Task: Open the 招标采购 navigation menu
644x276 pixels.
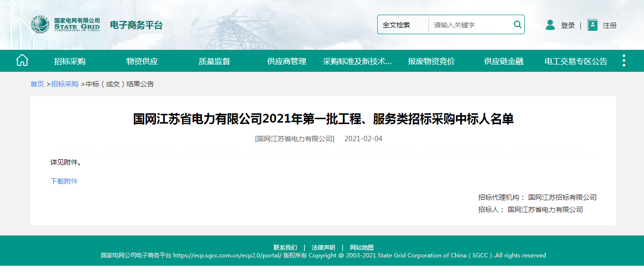Action: click(x=70, y=62)
